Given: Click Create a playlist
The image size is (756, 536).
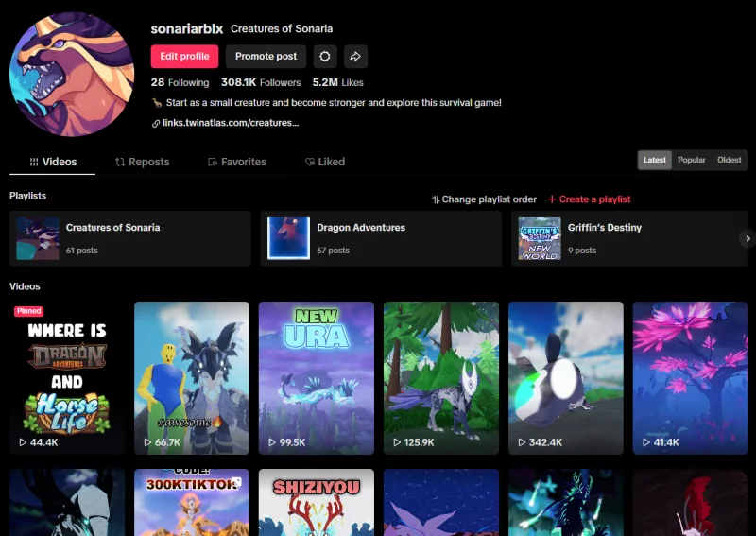Looking at the screenshot, I should (x=589, y=199).
